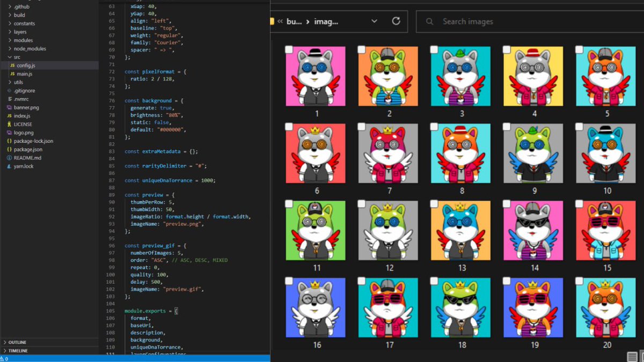Click the Search images field
Viewport: 644px width, 362px height.
(529, 22)
